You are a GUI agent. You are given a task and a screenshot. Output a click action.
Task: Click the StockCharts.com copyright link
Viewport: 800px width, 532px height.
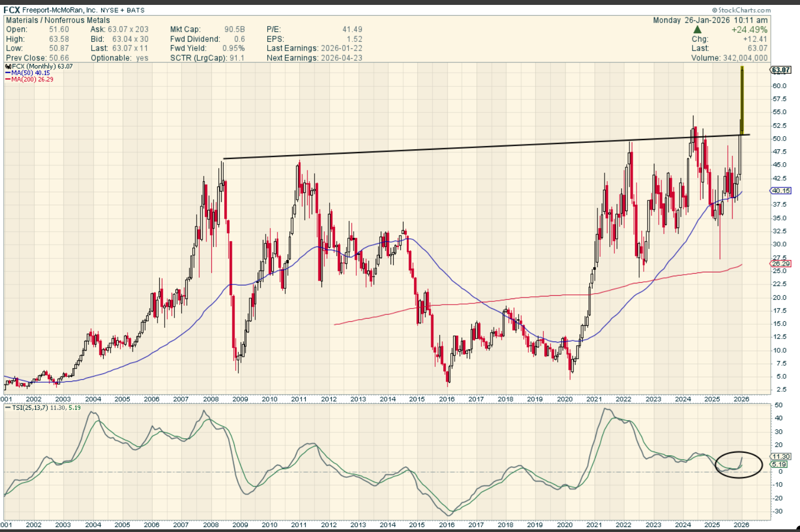tap(741, 10)
